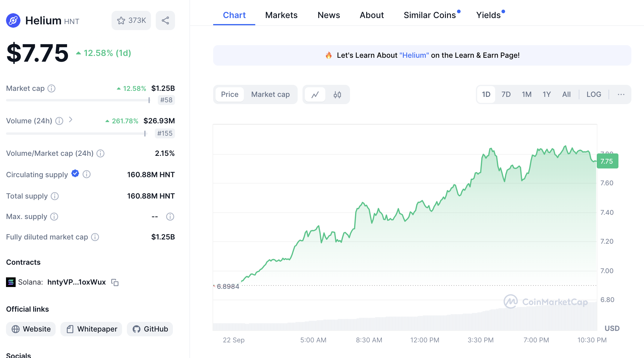Copy the Solana contract address
Image resolution: width=644 pixels, height=358 pixels.
pos(115,282)
